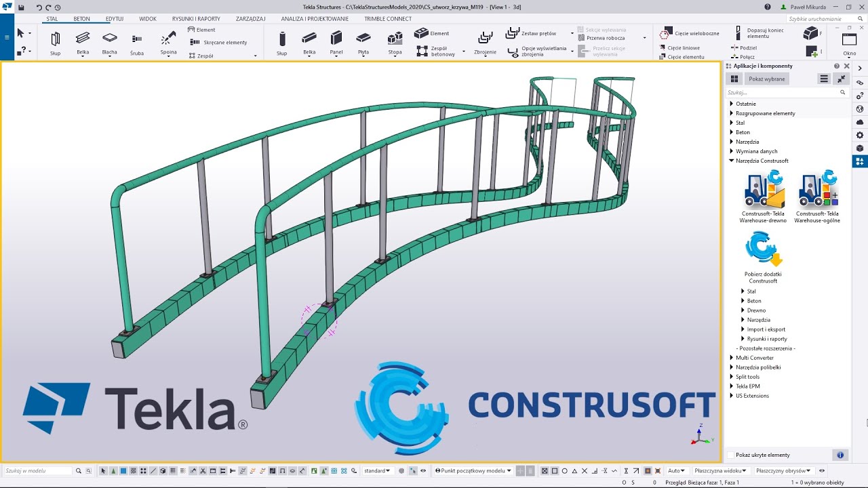868x488 pixels.
Task: Open the STAL ribbon tab
Action: pos(52,19)
